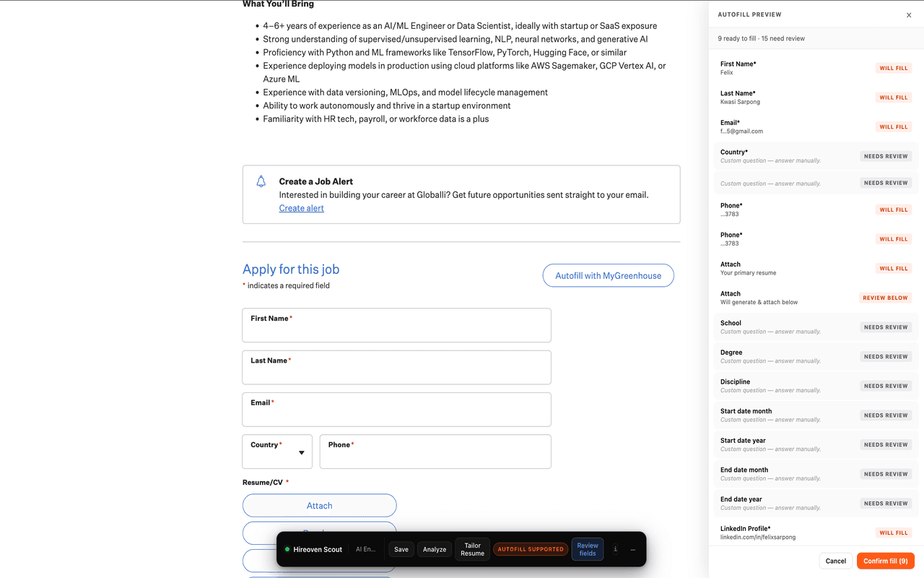
Task: Click the info icon in Hireoven toolbar
Action: (x=615, y=549)
